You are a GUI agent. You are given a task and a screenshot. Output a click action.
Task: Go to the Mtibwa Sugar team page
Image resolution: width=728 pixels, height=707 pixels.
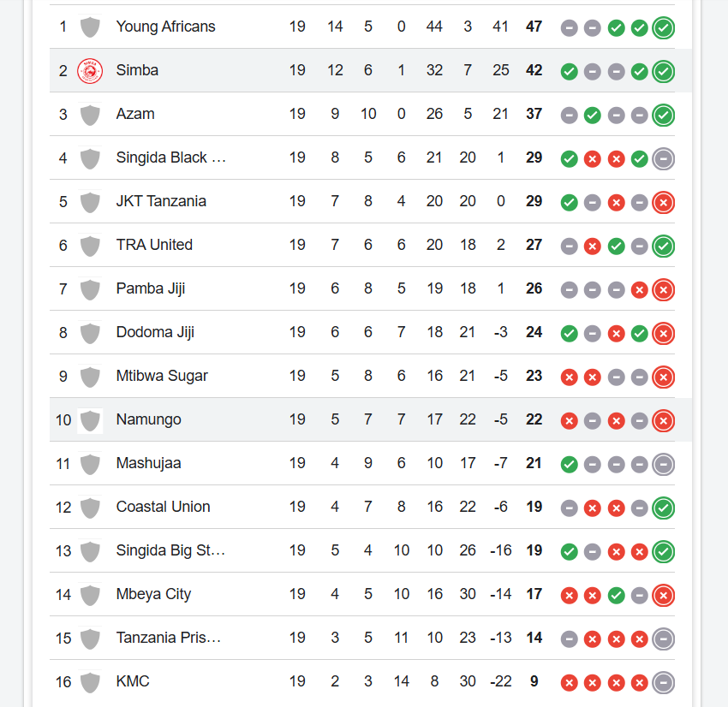click(162, 376)
